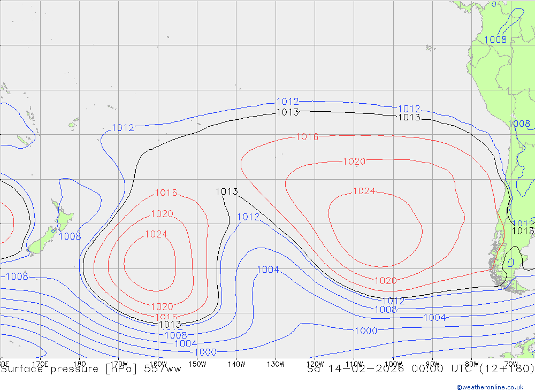Click the weatheronline.co.uk copyright link
Viewport: 535px width, 392px height.
tap(490, 387)
